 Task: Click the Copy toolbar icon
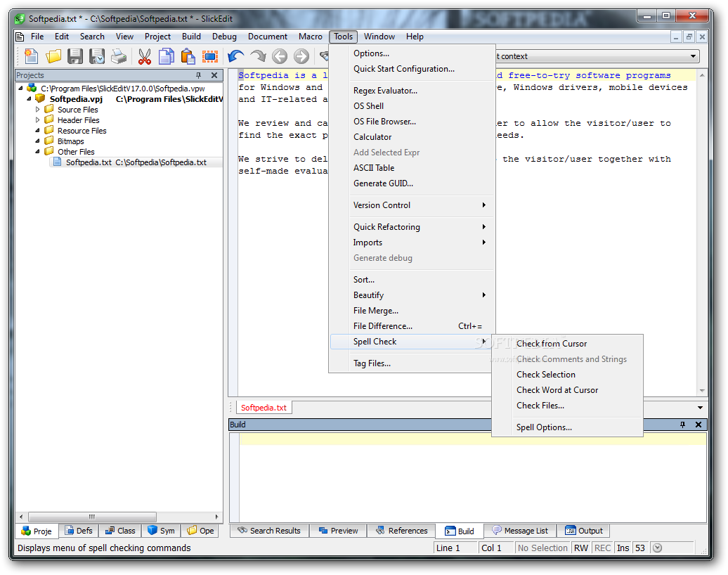[167, 56]
